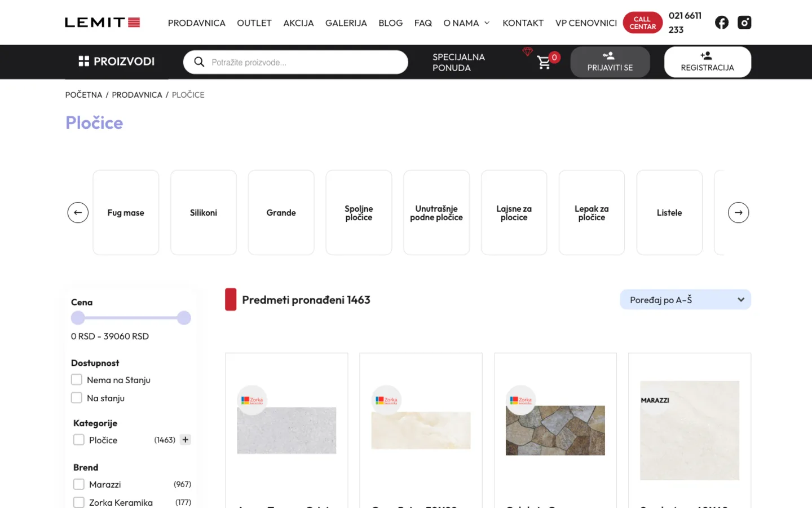Viewport: 812px width, 508px height.
Task: Open the BLOG menu item
Action: pyautogui.click(x=391, y=23)
